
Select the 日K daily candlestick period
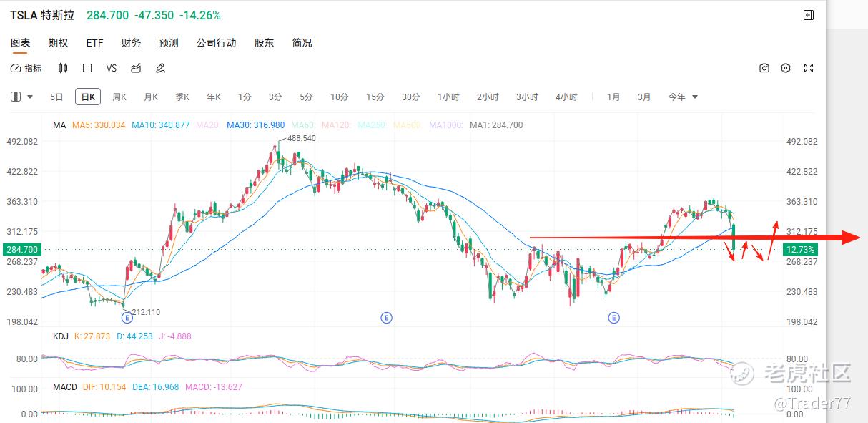click(x=88, y=97)
